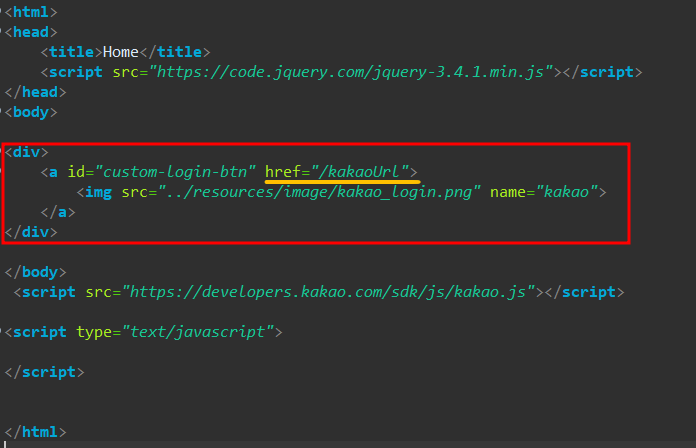Click the closing </html> tag

(36, 432)
